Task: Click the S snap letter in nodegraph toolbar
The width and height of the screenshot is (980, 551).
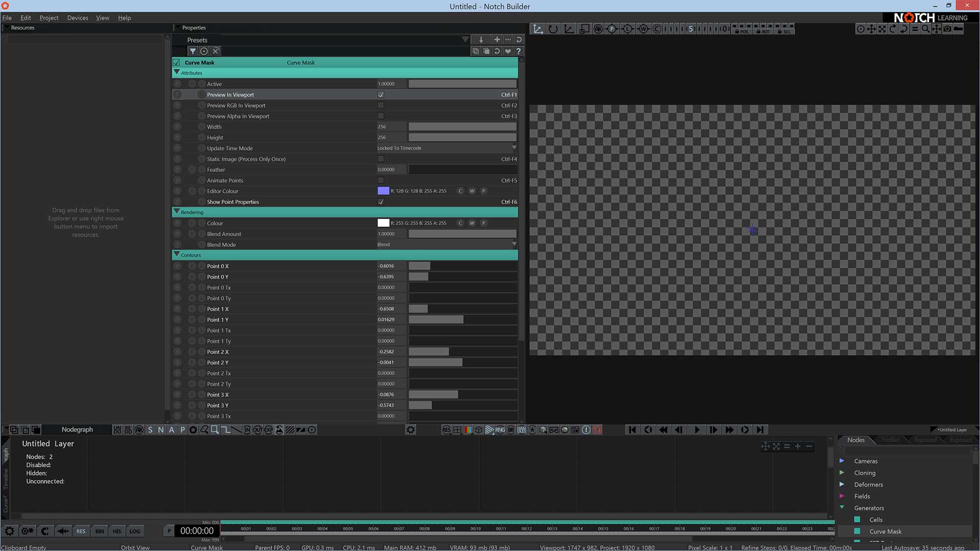Action: point(150,430)
